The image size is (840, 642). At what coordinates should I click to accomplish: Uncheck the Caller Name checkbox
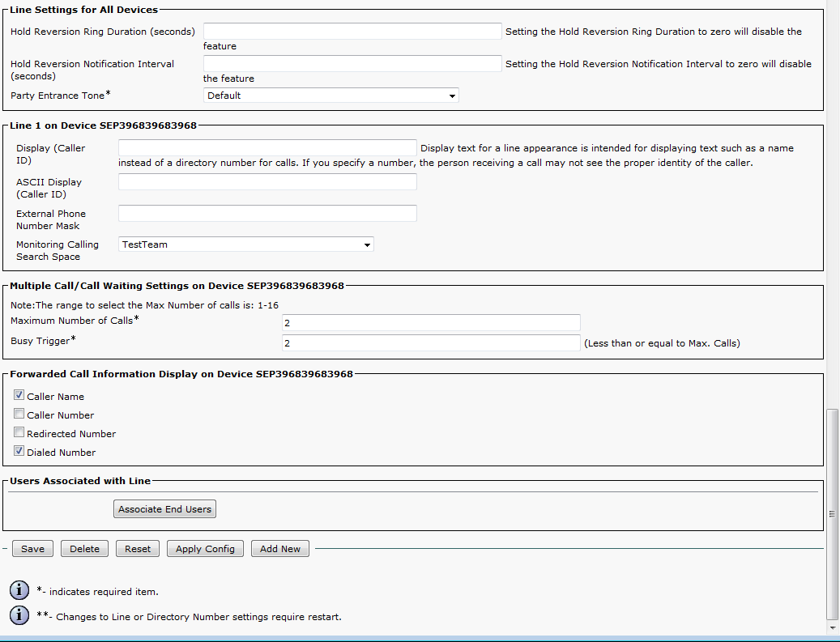pyautogui.click(x=19, y=396)
